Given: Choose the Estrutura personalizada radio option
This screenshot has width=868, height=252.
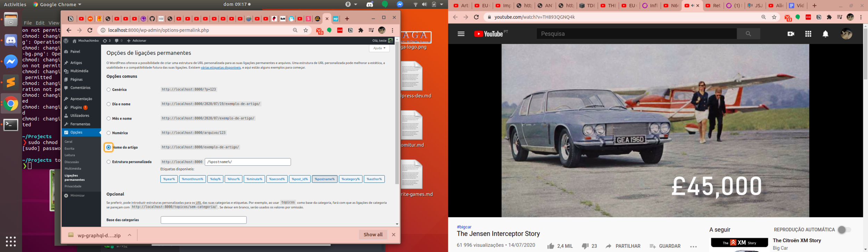Looking at the screenshot, I should [109, 162].
